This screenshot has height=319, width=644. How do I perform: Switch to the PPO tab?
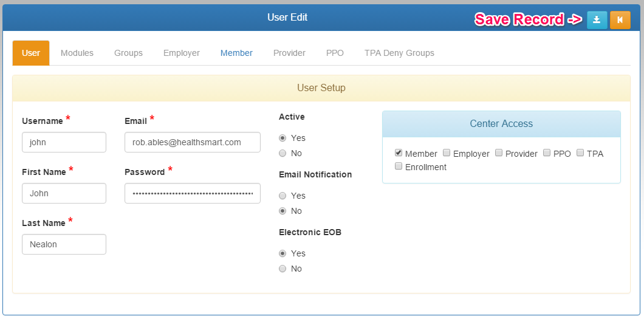[335, 53]
